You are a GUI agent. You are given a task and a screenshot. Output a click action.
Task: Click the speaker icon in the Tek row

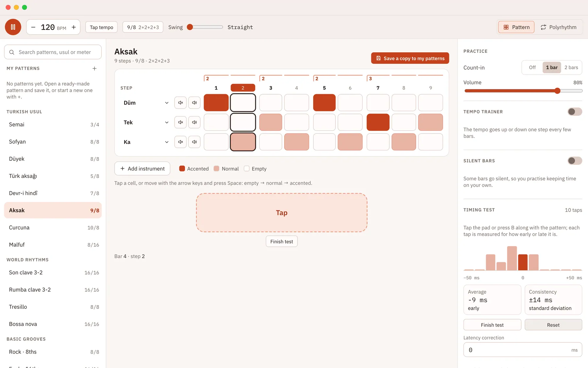coord(194,122)
